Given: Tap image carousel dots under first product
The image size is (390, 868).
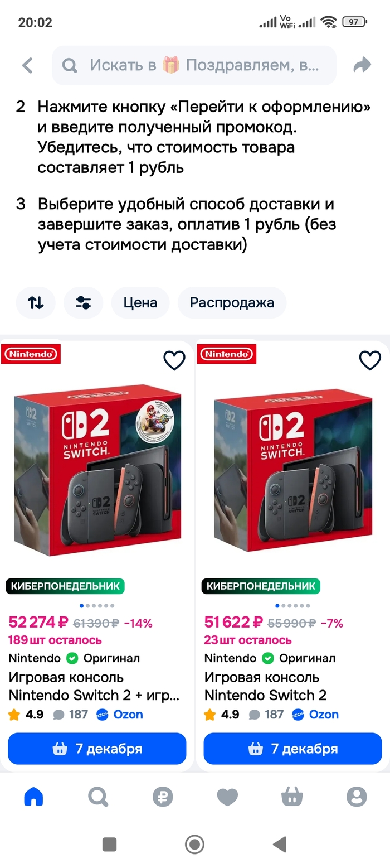Looking at the screenshot, I should click(97, 606).
